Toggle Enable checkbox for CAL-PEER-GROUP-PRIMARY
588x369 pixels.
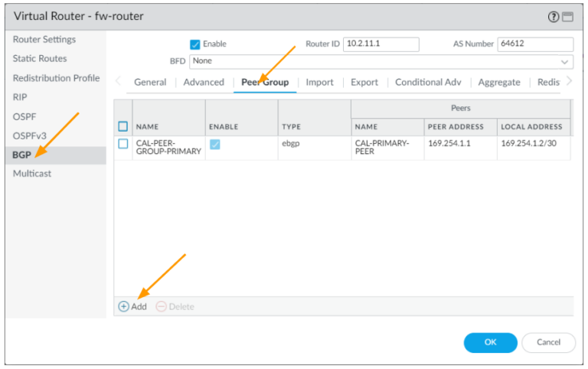pyautogui.click(x=215, y=145)
